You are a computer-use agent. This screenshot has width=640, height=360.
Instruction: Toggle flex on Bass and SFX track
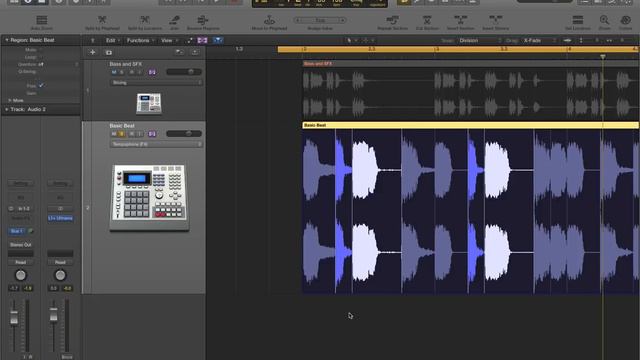coord(152,72)
